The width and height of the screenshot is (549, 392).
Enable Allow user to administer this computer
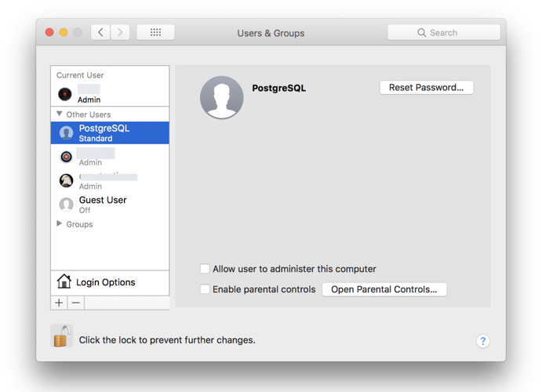click(205, 269)
